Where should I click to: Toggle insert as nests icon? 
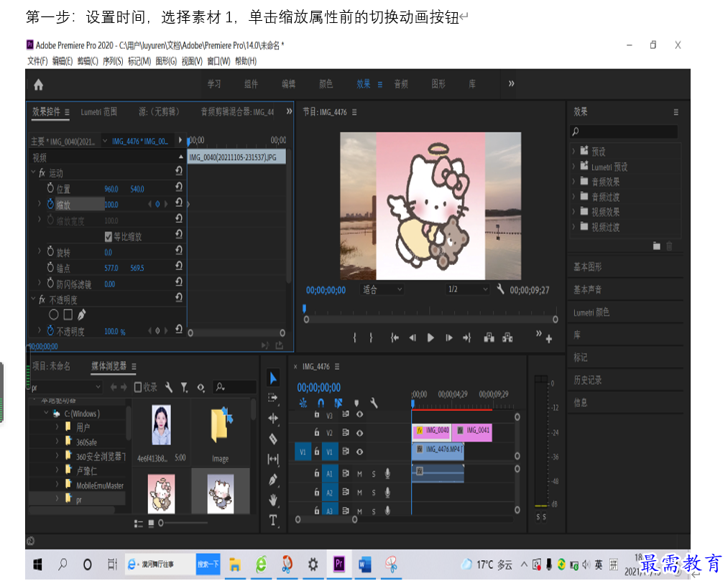[x=303, y=403]
